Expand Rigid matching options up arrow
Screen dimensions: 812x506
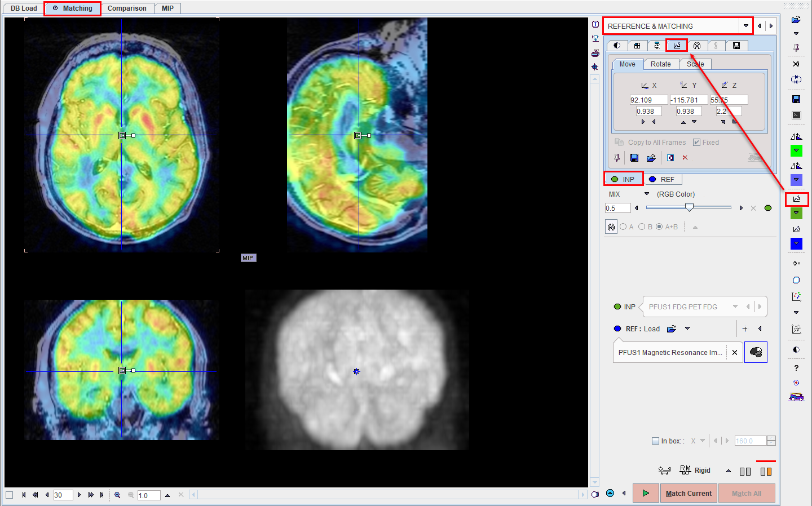[729, 471]
